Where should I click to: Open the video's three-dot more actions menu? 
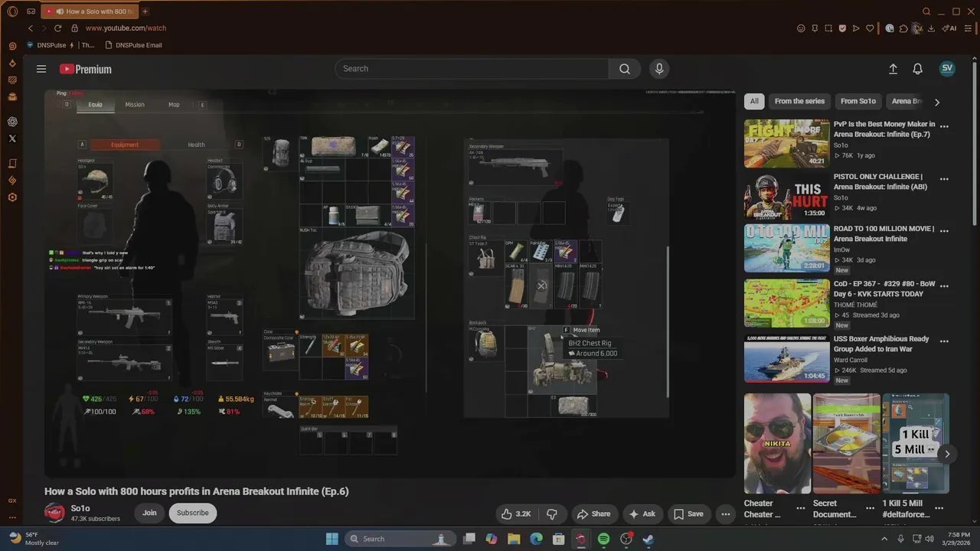725,514
